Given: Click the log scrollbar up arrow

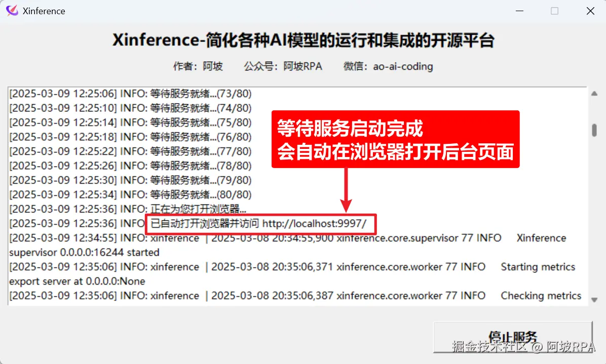Looking at the screenshot, I should tap(594, 94).
